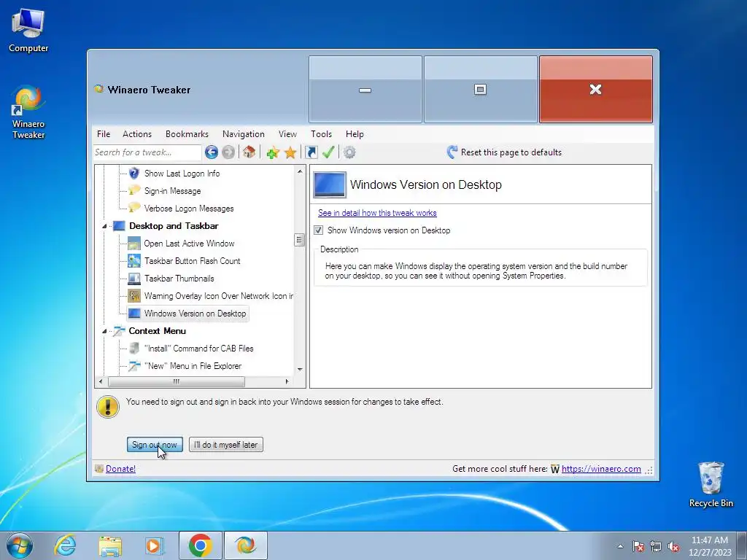Viewport: 747px width, 560px height.
Task: Open the File menu
Action: coord(104,134)
